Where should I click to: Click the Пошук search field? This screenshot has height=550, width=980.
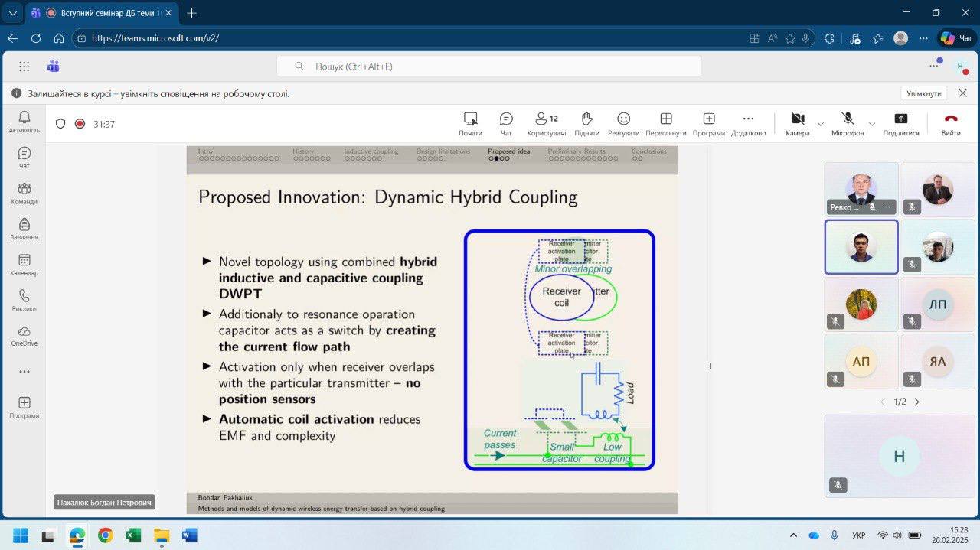tap(488, 67)
